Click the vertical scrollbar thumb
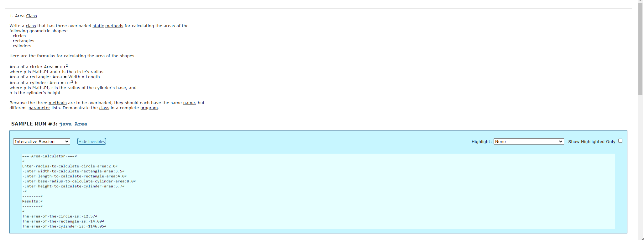Screen dimensions: 644x240 [641, 49]
